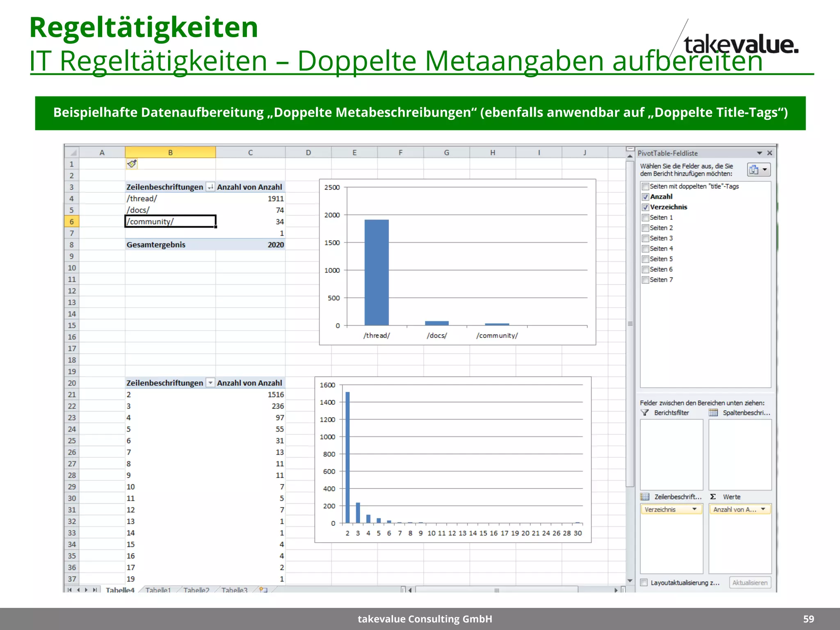Screen dimensions: 840x630
Task: Uncheck the Verzeichnis field checkbox
Action: pos(645,207)
